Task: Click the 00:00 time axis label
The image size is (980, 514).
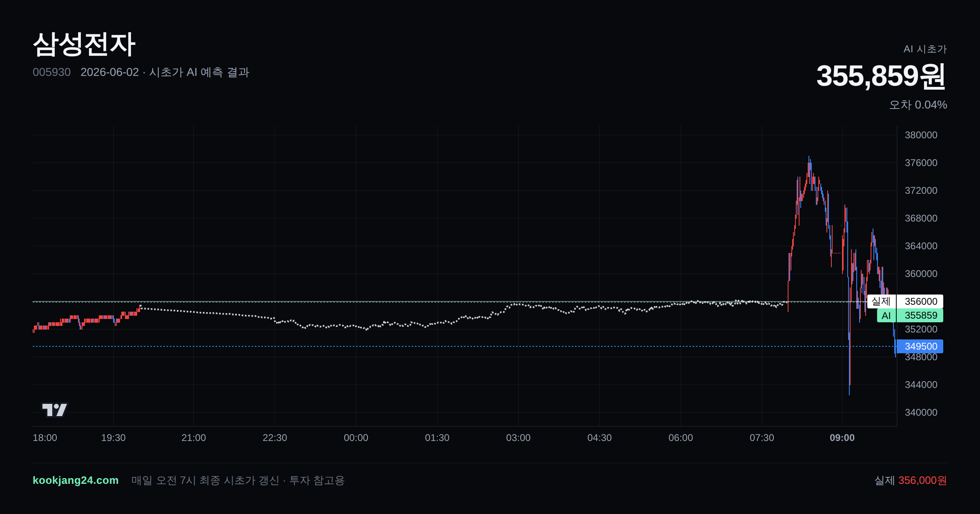Action: pos(356,438)
